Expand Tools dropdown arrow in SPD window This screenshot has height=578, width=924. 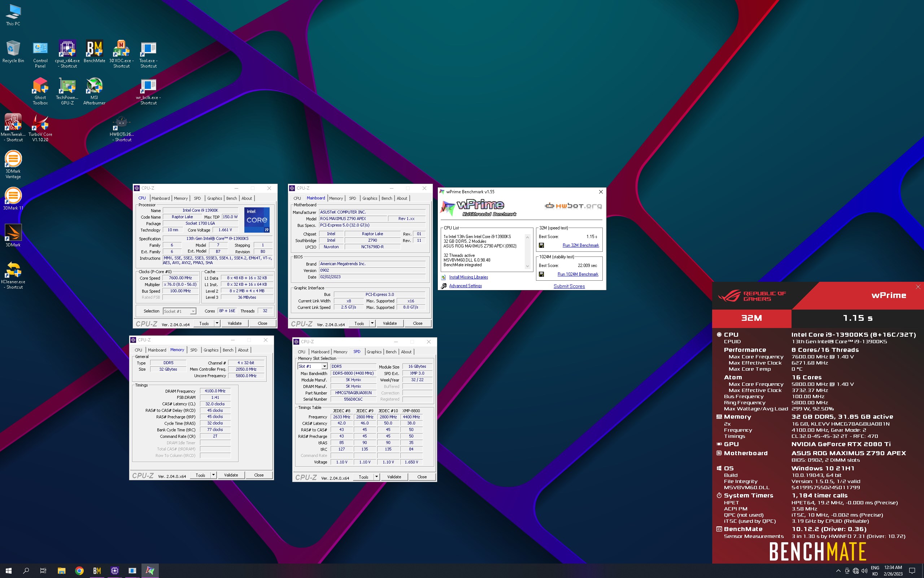[x=376, y=477]
